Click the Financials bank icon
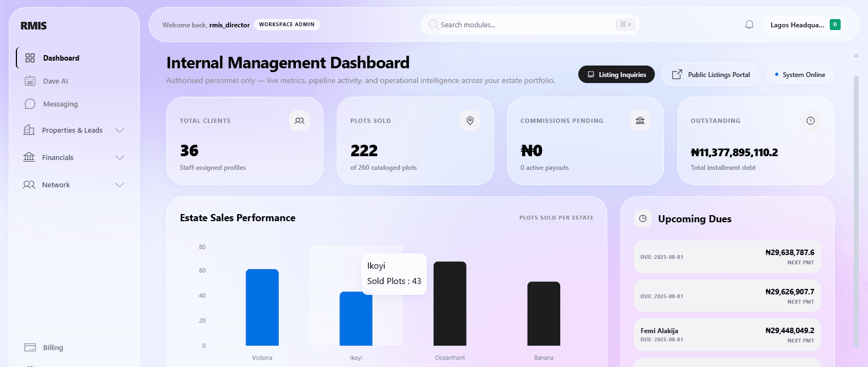 point(29,157)
